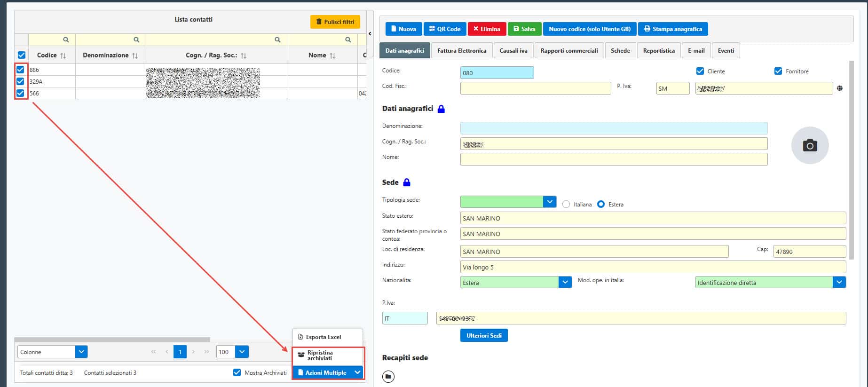Image resolution: width=868 pixels, height=387 pixels.
Task: Click the globe icon beside P. Iva
Action: pyautogui.click(x=840, y=88)
